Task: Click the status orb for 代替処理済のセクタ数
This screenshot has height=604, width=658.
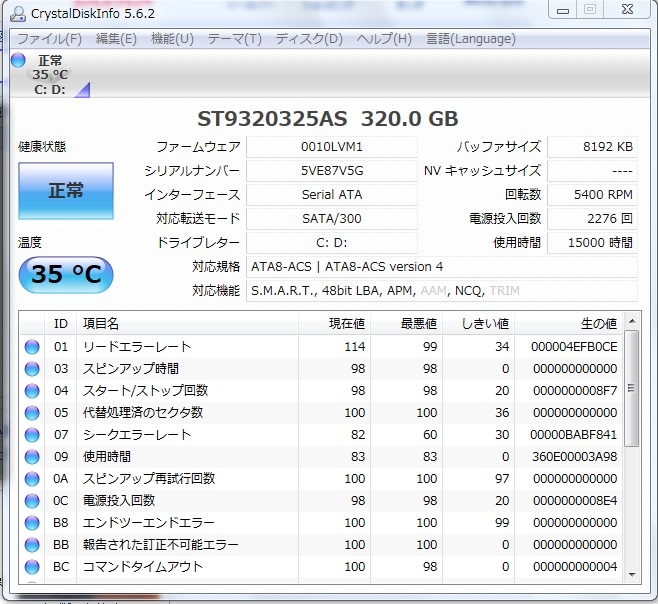Action: click(32, 413)
